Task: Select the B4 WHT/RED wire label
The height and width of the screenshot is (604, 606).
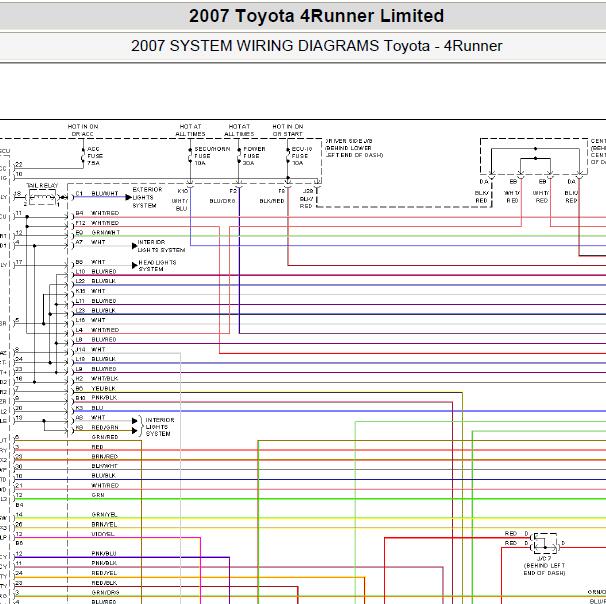Action: pos(97,213)
